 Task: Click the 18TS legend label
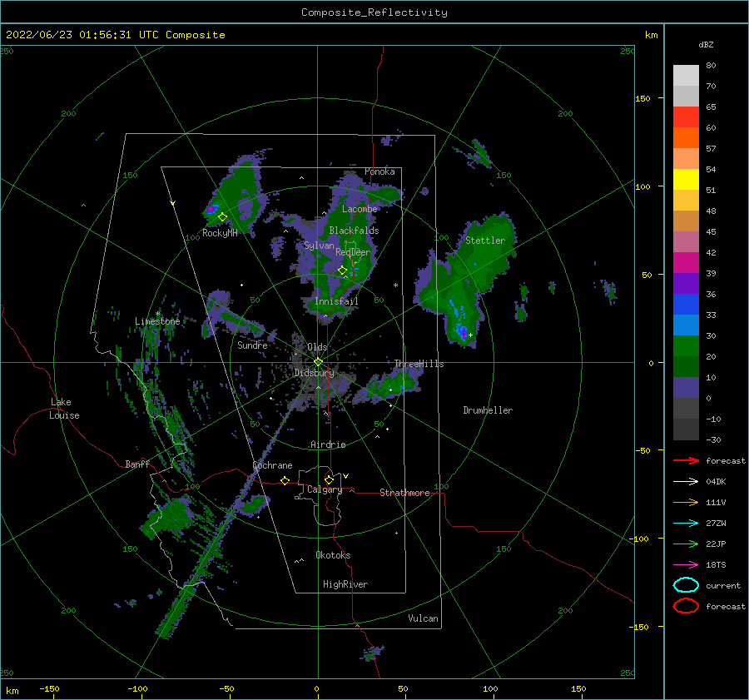tap(716, 565)
